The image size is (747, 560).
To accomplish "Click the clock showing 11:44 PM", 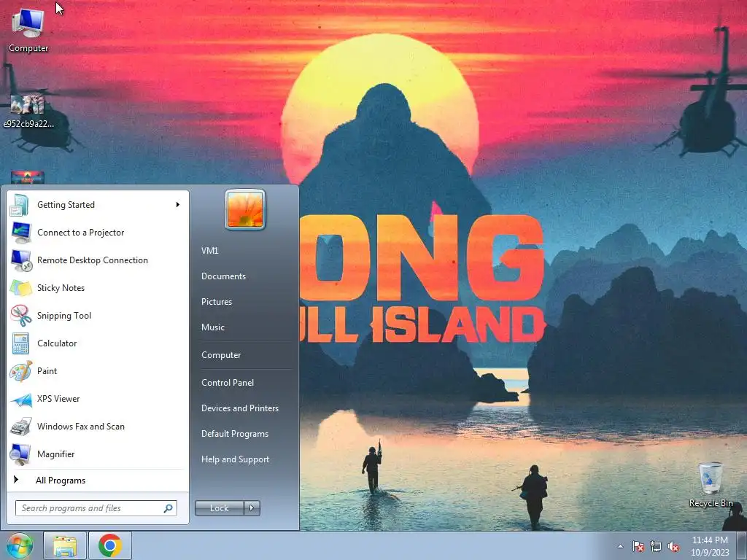I will tap(710, 546).
